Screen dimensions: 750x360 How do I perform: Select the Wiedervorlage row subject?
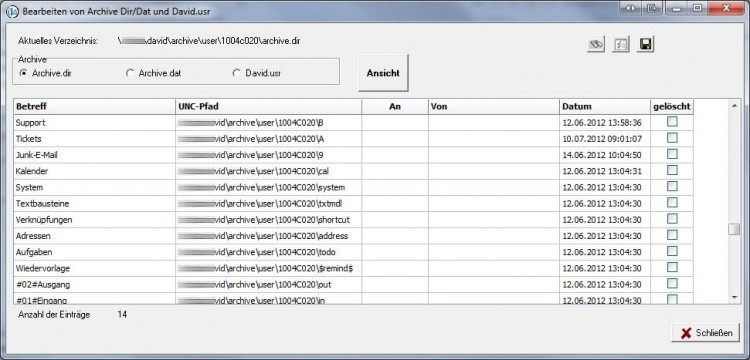[x=43, y=269]
